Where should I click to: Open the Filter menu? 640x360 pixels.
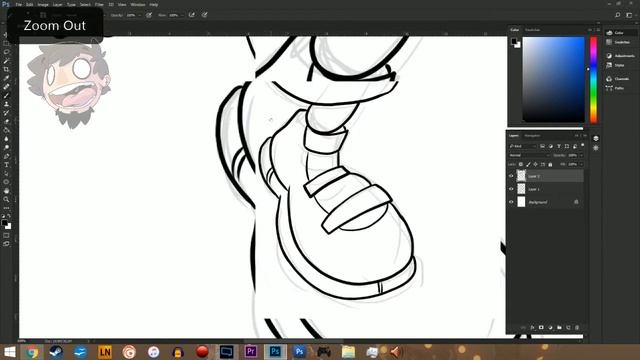tap(99, 4)
